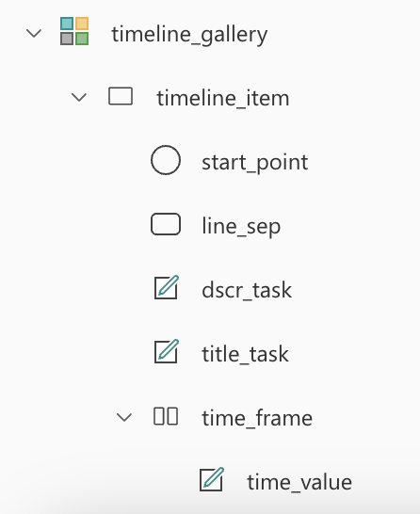Select the timeline_item control name
Viewport: 420px width, 514px height.
(x=223, y=98)
